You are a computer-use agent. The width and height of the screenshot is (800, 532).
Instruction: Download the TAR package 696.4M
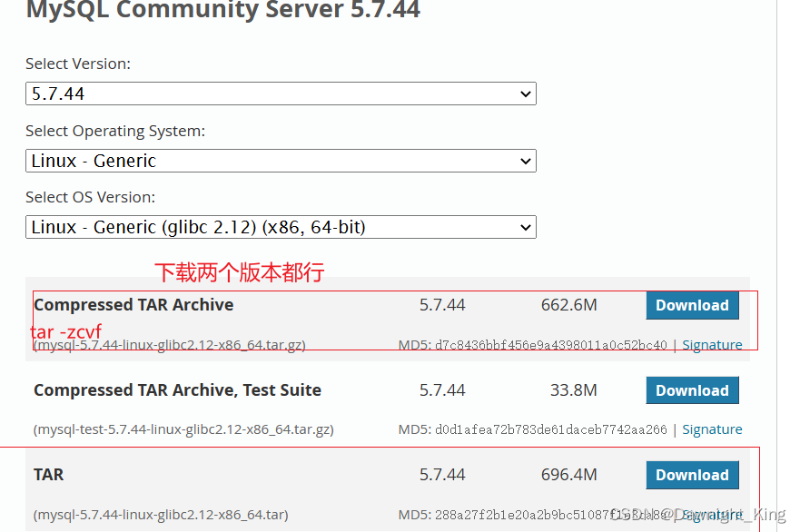click(692, 475)
